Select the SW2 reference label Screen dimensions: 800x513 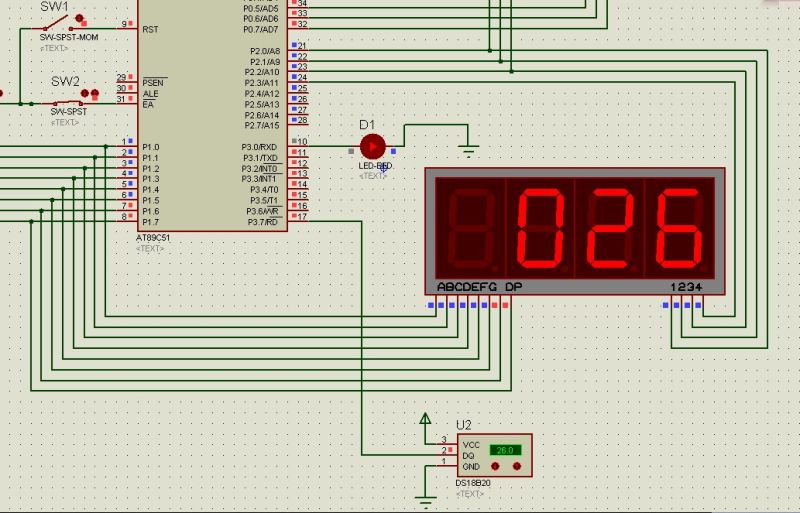[65, 82]
